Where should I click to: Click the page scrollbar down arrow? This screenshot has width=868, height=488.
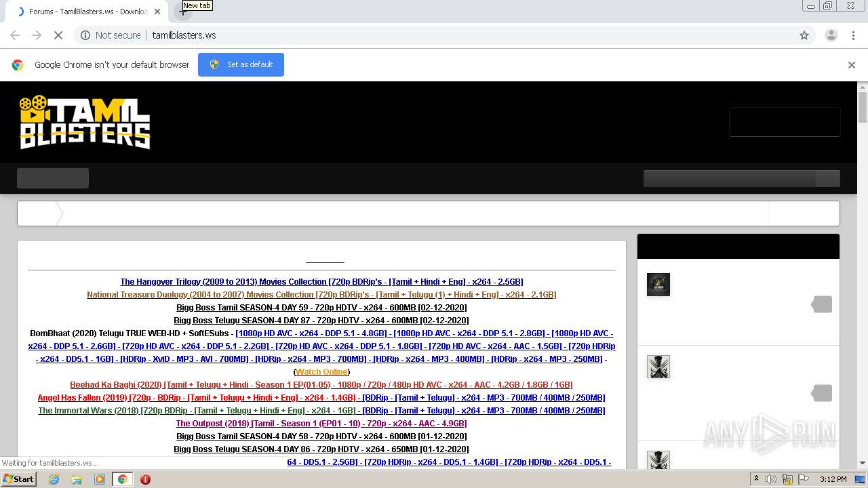(x=863, y=463)
